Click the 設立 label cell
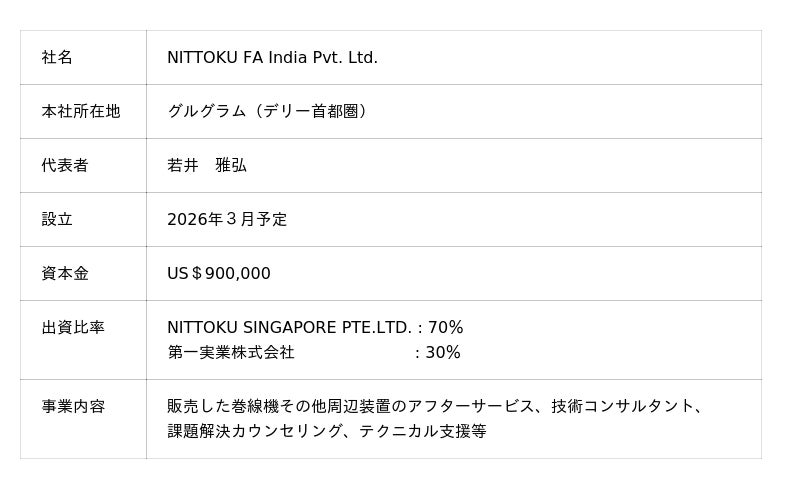800x489 pixels. 57,220
